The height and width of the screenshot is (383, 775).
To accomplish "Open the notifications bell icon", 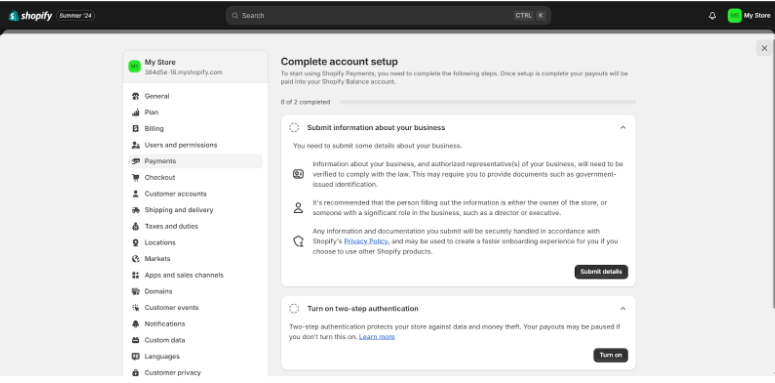I will tap(712, 16).
